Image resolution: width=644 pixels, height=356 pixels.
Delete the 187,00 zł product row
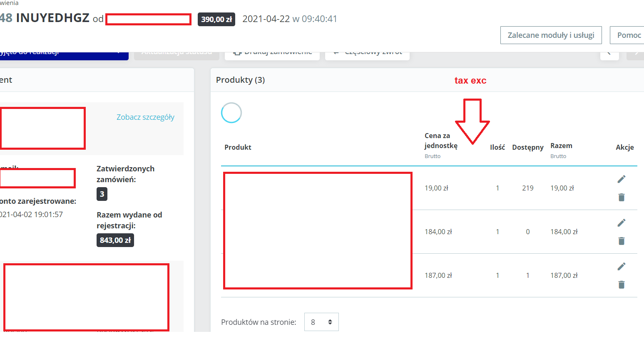(x=622, y=284)
